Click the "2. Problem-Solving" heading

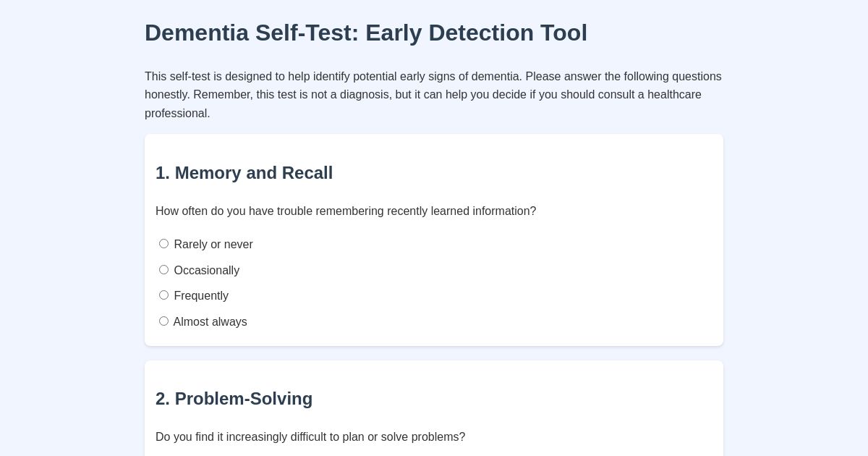tap(234, 399)
